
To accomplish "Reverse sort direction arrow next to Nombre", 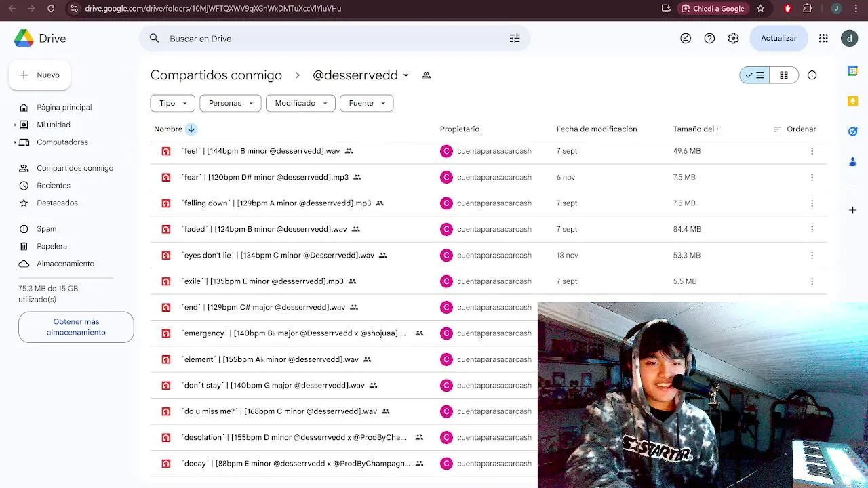I will pyautogui.click(x=191, y=129).
